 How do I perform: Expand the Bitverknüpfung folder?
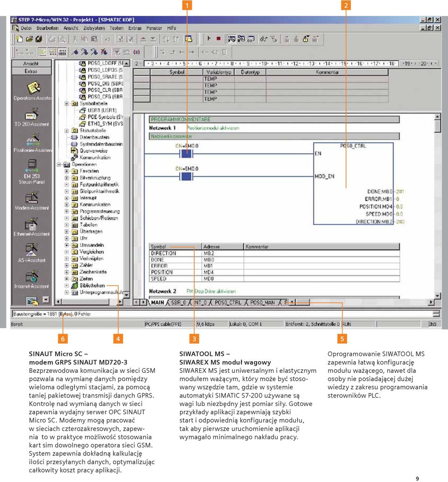click(66, 178)
